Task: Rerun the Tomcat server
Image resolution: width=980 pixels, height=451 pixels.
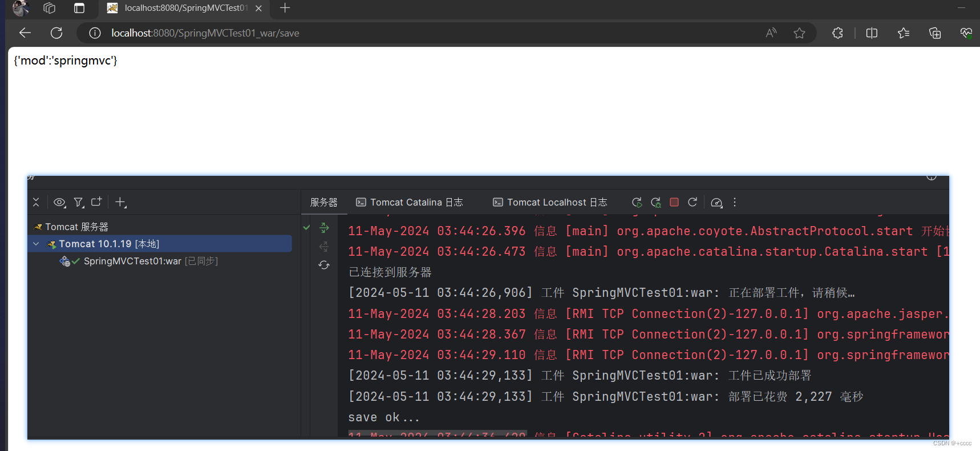Action: coord(637,202)
